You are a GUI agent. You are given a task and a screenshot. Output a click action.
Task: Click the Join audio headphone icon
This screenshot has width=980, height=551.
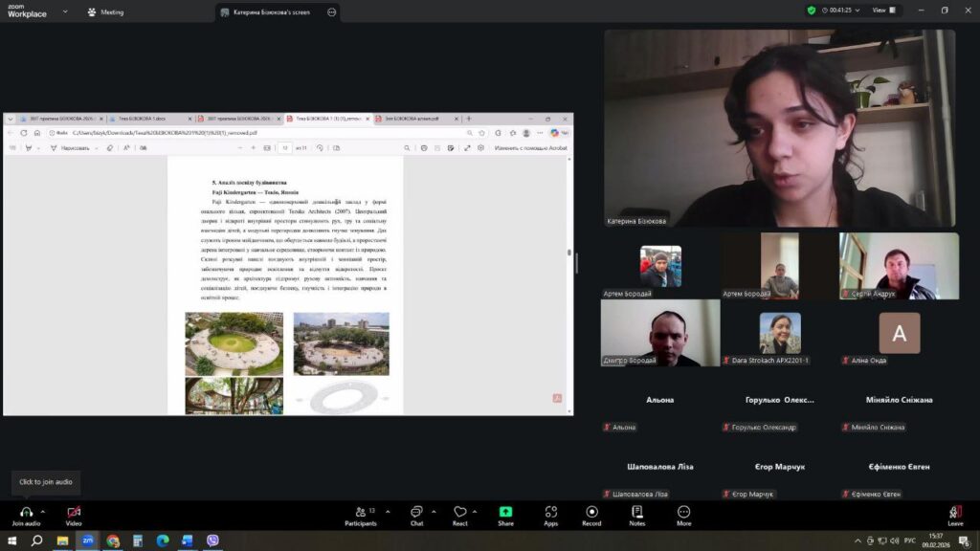tap(26, 512)
